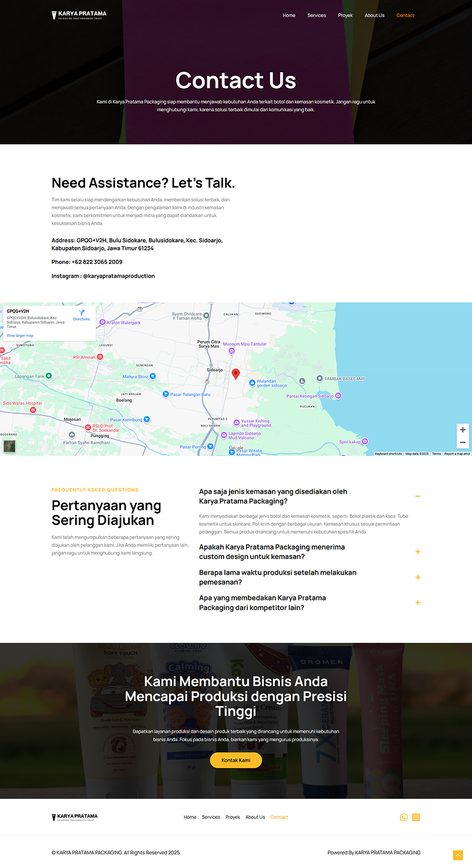Expand the custom design FAQ question

[x=417, y=552]
